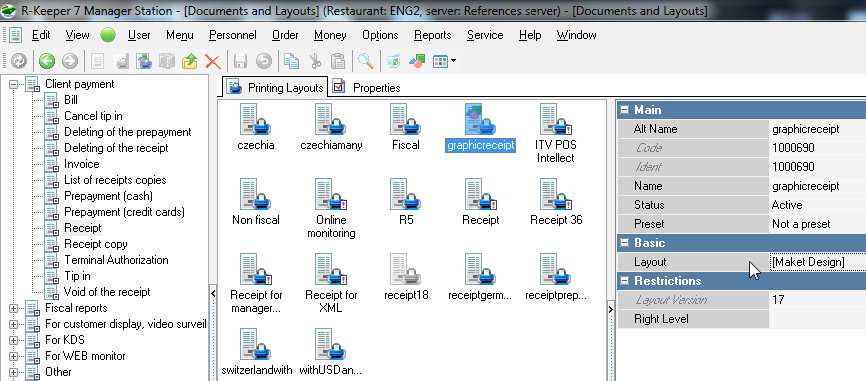Click the grid view mode icon

[440, 61]
